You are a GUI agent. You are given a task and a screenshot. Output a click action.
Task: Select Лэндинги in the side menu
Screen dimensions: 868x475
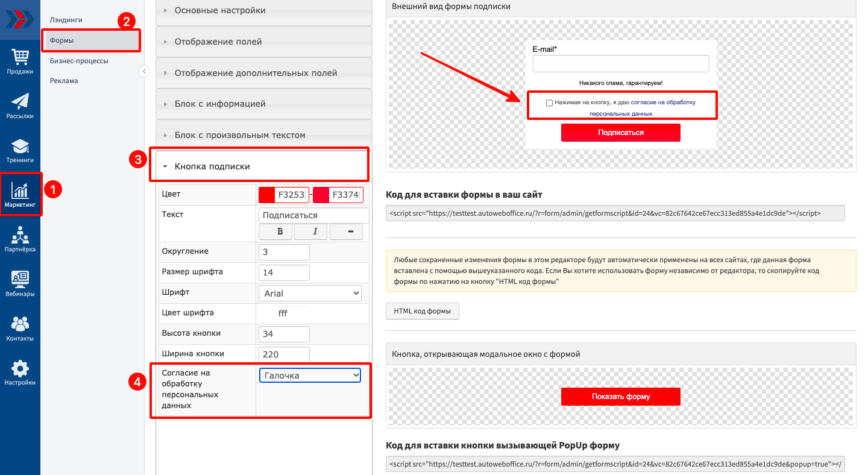pyautogui.click(x=66, y=20)
